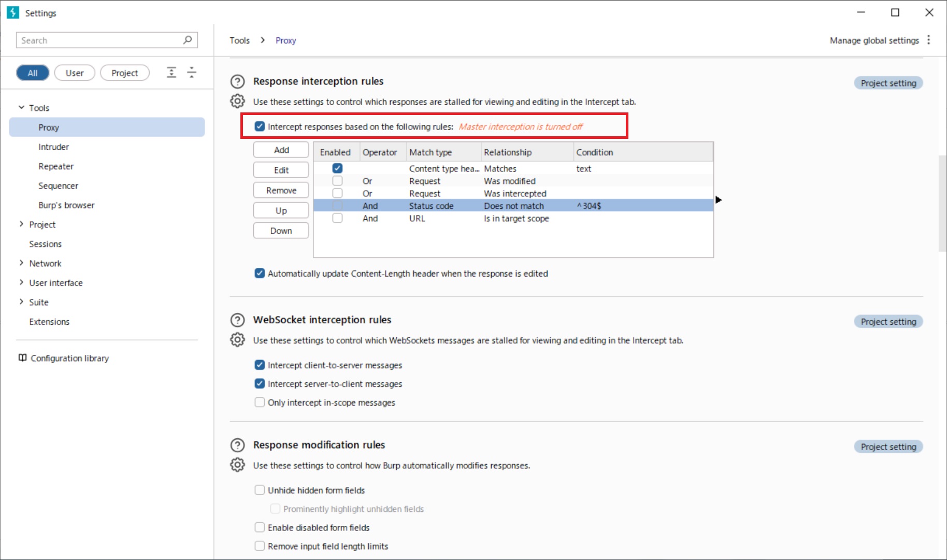
Task: Click Project setting badge for Response interception
Action: click(x=888, y=83)
